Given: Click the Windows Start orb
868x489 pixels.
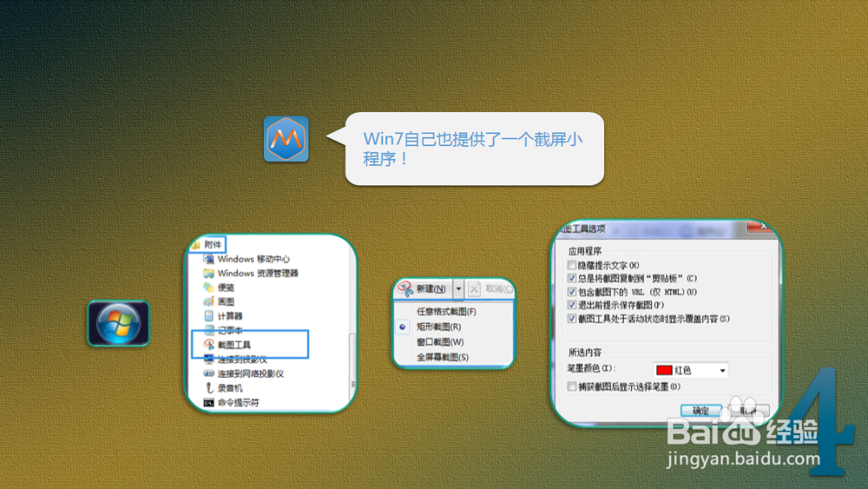Looking at the screenshot, I should (118, 323).
